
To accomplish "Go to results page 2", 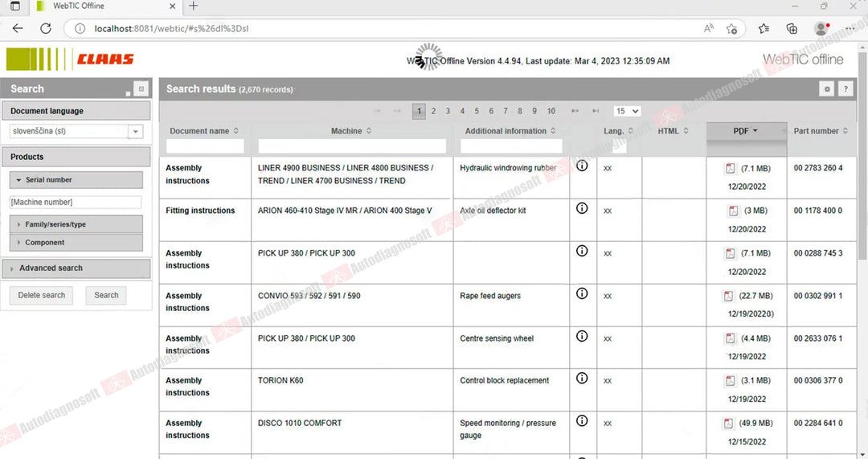I will click(433, 111).
